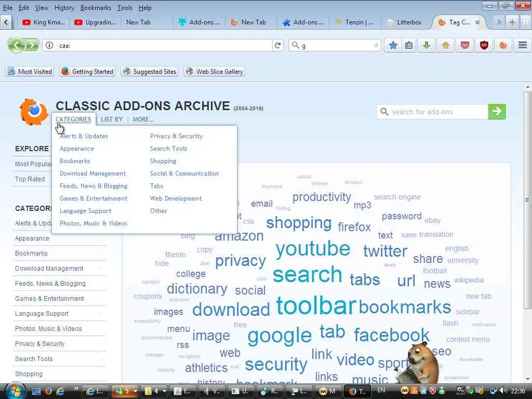Open uBlock Origin shield icon
The width and height of the screenshot is (532, 399).
[484, 45]
